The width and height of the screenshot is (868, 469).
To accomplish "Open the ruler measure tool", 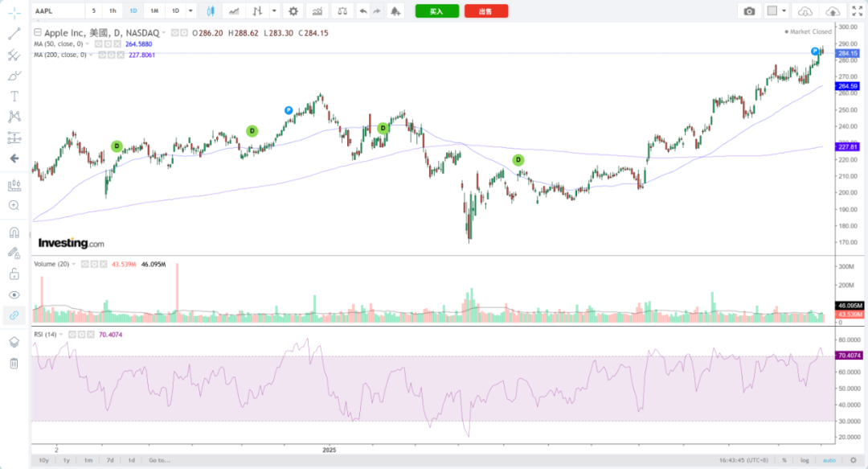I will click(14, 185).
